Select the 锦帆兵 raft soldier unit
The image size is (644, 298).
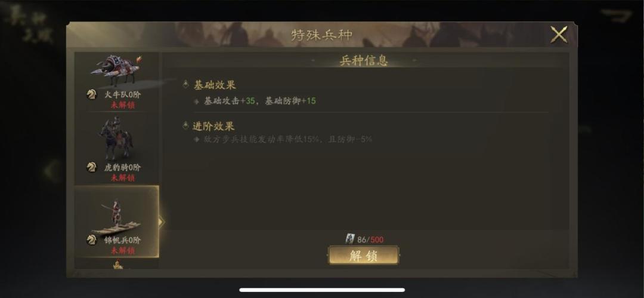pyautogui.click(x=116, y=217)
